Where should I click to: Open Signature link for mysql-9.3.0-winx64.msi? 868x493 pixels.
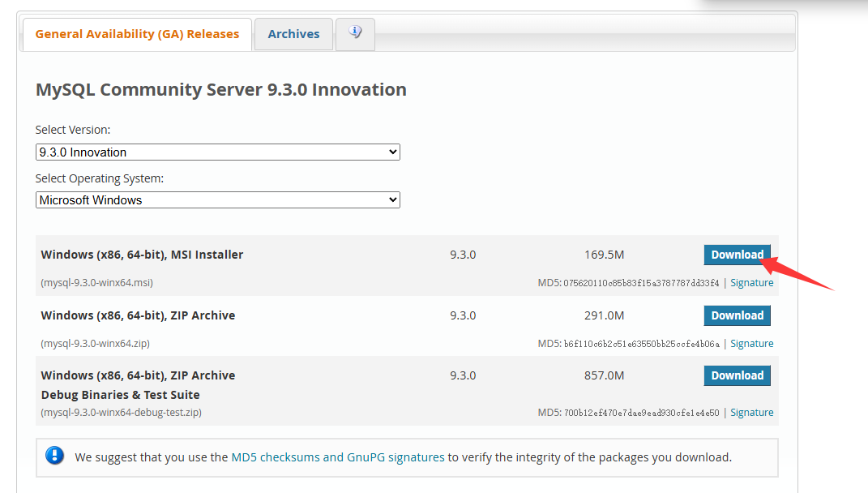[x=751, y=283]
